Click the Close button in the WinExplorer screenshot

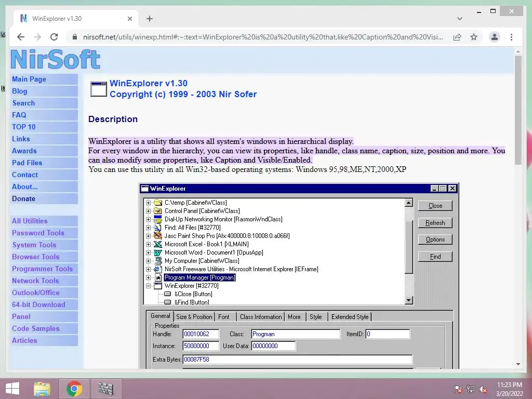(x=435, y=206)
